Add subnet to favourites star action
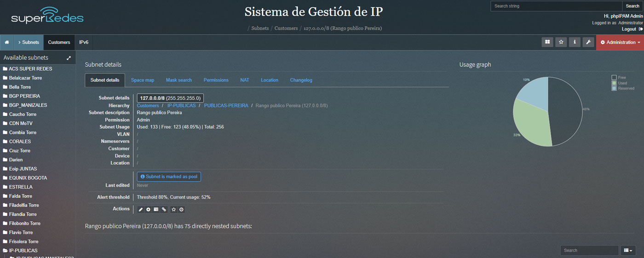Viewport: 644px width, 258px height. tap(173, 210)
